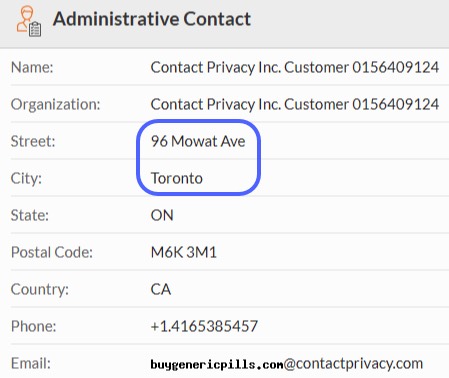The height and width of the screenshot is (378, 449).
Task: Click the Phone: field label
Action: [33, 327]
